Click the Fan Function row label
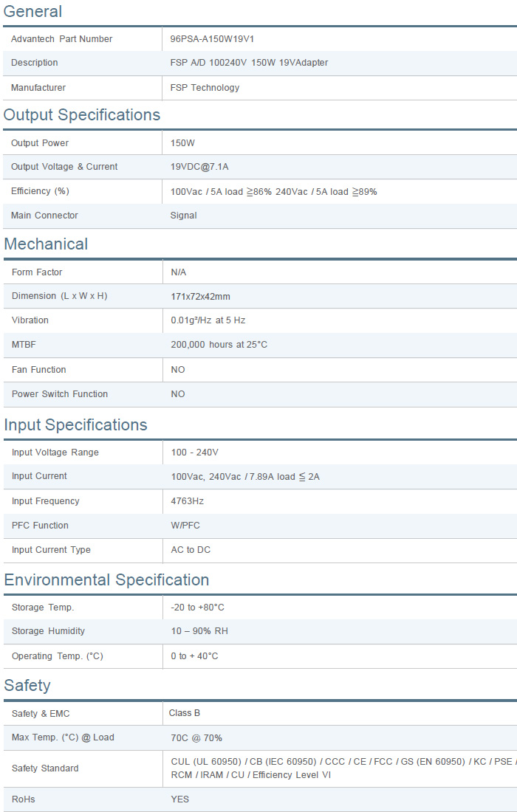 click(x=39, y=370)
